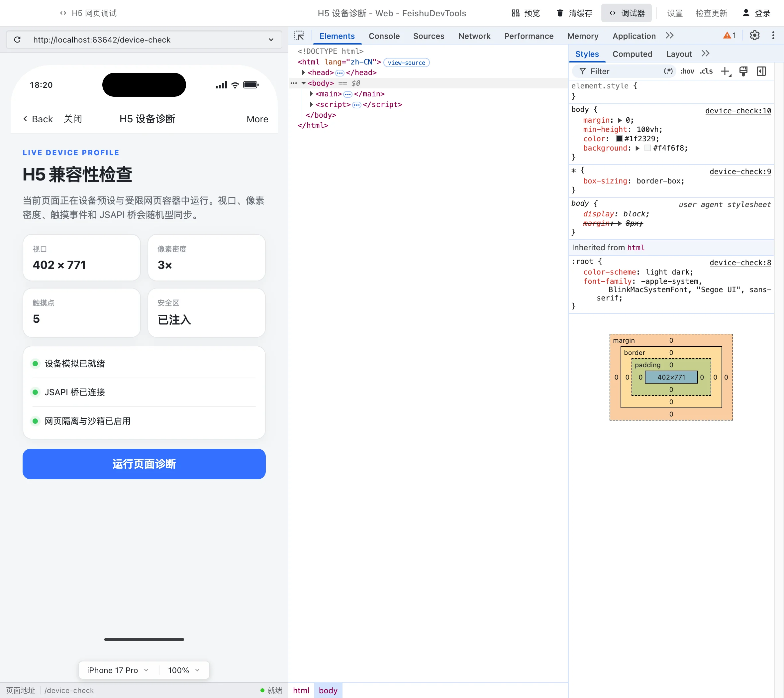Open the Computed styles tab

(632, 54)
